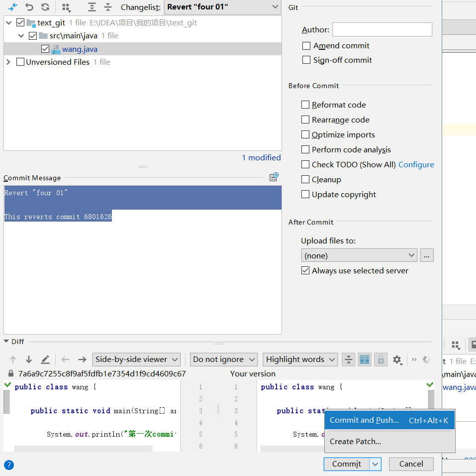Image resolution: width=476 pixels, height=476 pixels.
Task: Uncheck Always use selected server
Action: (305, 270)
